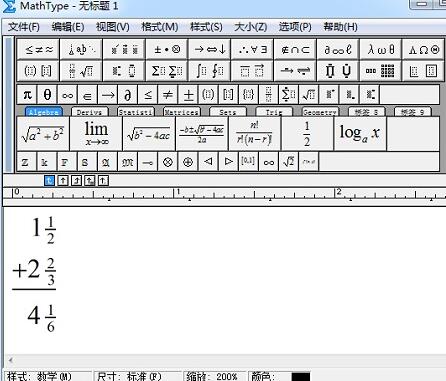Open the labeled arrow templates palette

point(295,71)
